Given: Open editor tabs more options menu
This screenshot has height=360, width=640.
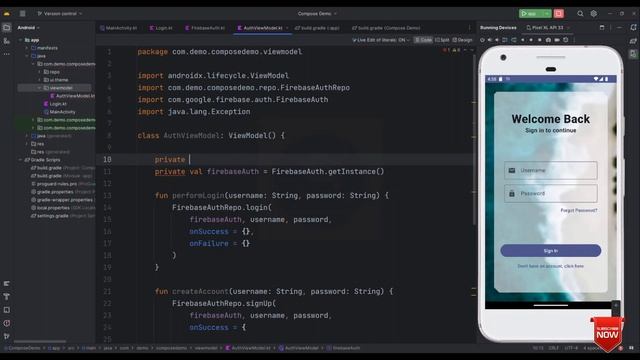Looking at the screenshot, I should [469, 28].
